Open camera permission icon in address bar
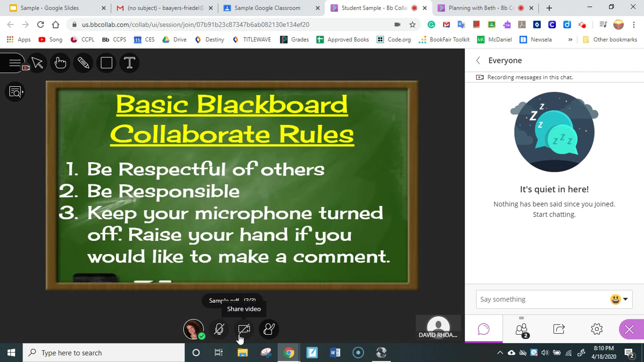644x362 pixels. point(397,25)
